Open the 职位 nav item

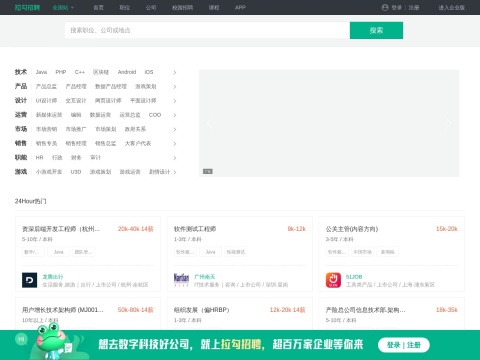point(124,7)
